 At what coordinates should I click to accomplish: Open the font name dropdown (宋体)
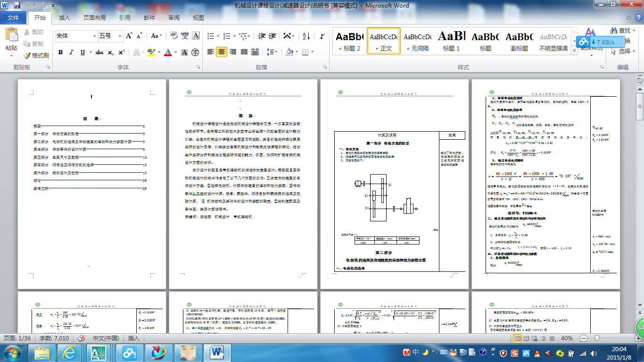[x=93, y=36]
